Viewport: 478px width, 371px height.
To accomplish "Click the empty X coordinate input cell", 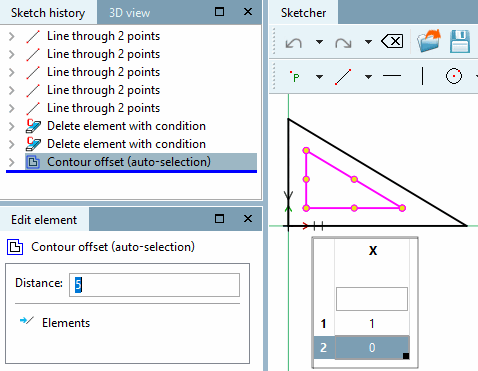I will click(372, 299).
